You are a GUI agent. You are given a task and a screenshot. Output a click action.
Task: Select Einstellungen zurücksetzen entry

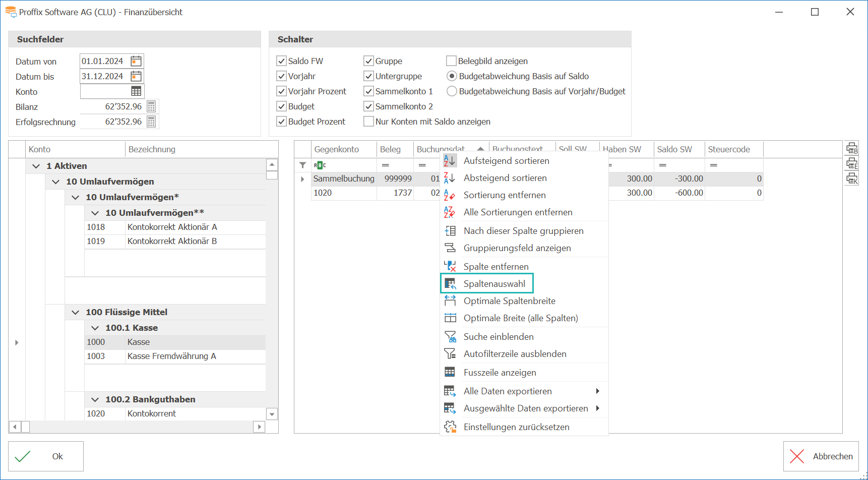pos(524,427)
